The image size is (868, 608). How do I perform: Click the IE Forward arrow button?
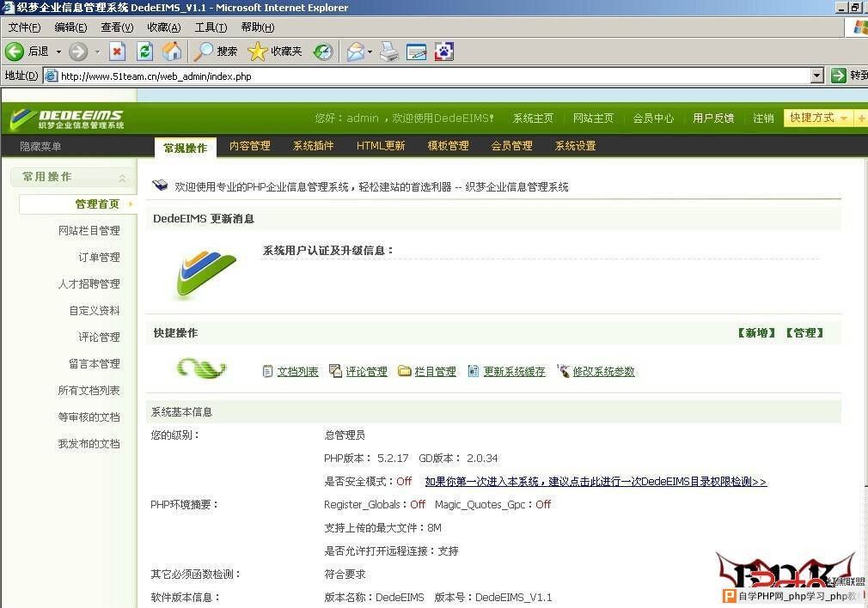pos(78,52)
